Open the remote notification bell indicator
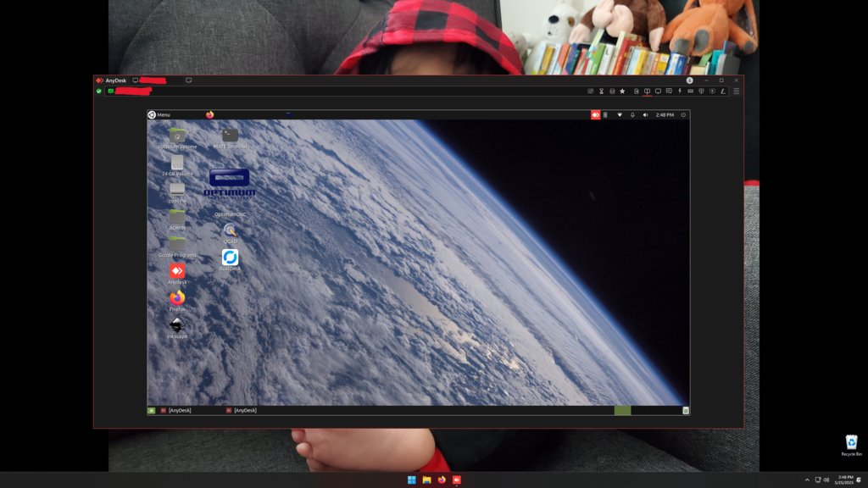 632,114
